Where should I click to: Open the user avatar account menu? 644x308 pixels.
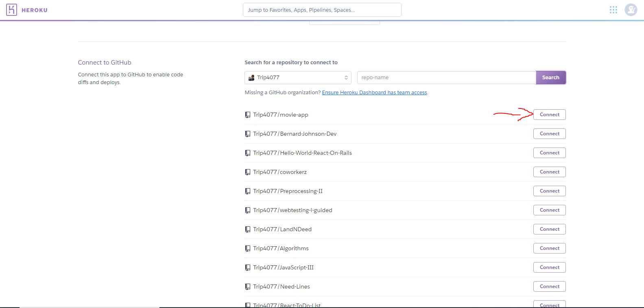point(631,10)
